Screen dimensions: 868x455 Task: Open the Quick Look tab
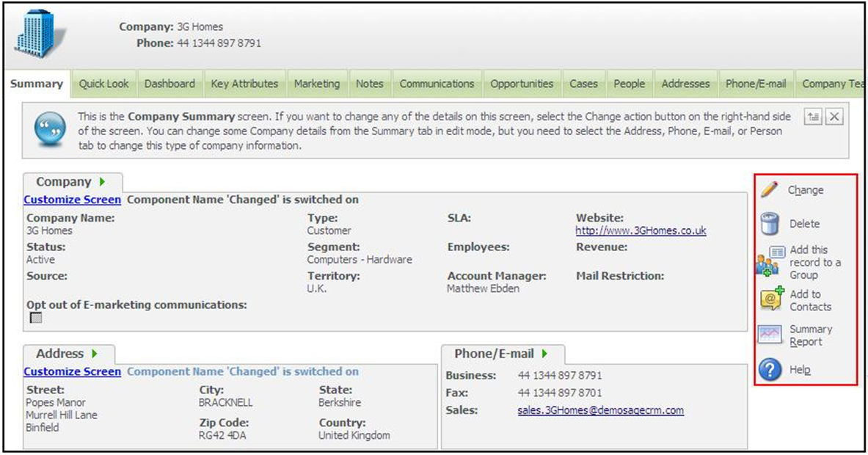pyautogui.click(x=103, y=84)
